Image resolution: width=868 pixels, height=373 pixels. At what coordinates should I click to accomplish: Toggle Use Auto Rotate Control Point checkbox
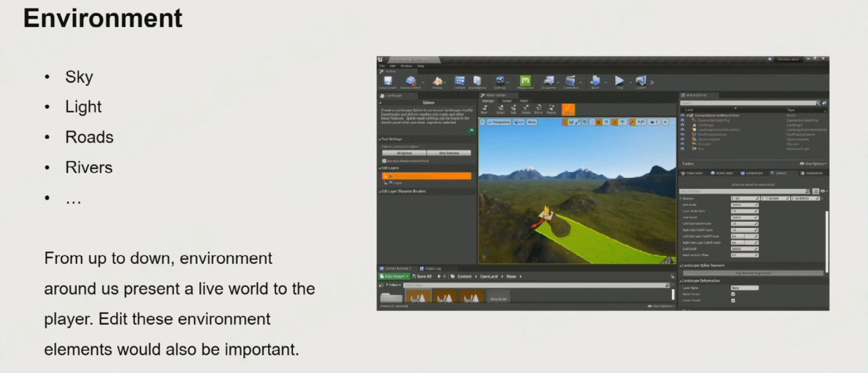pyautogui.click(x=384, y=161)
